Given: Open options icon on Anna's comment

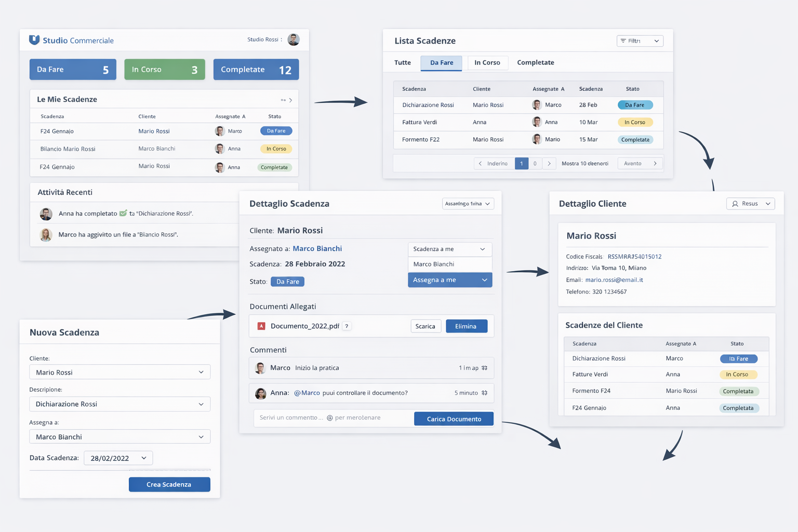Looking at the screenshot, I should 484,393.
